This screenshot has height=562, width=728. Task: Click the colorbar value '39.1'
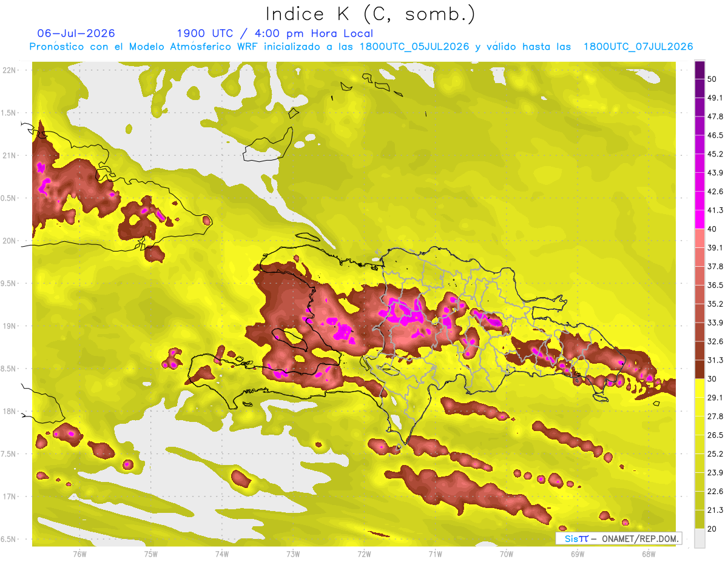point(715,248)
